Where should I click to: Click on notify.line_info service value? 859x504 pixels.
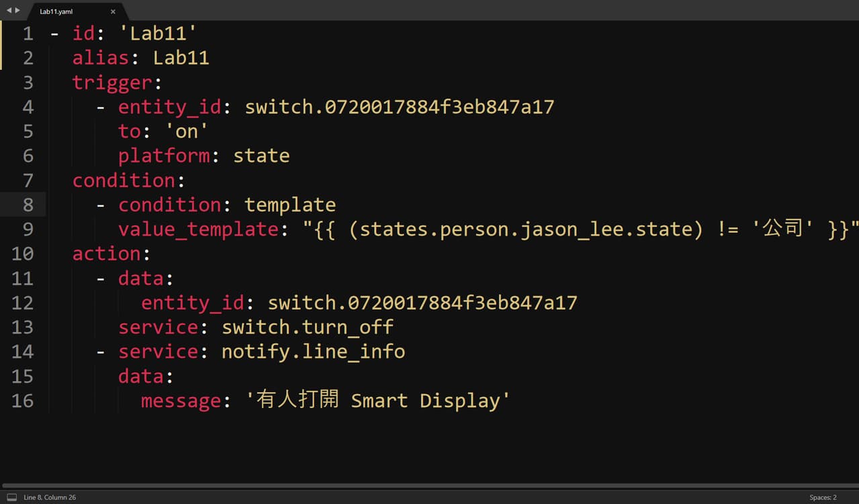[314, 352]
